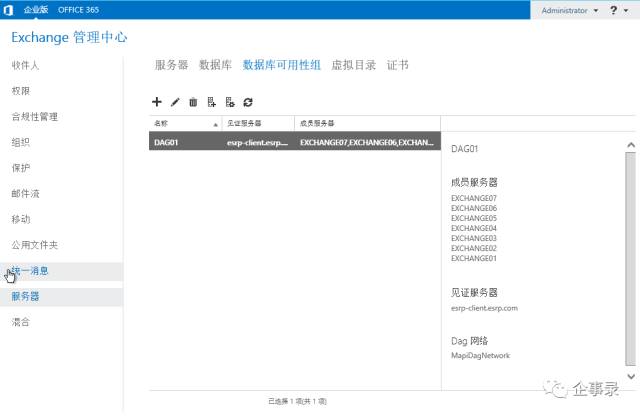This screenshot has height=417, width=640.
Task: Open 组织 in the sidebar
Action: [20, 142]
